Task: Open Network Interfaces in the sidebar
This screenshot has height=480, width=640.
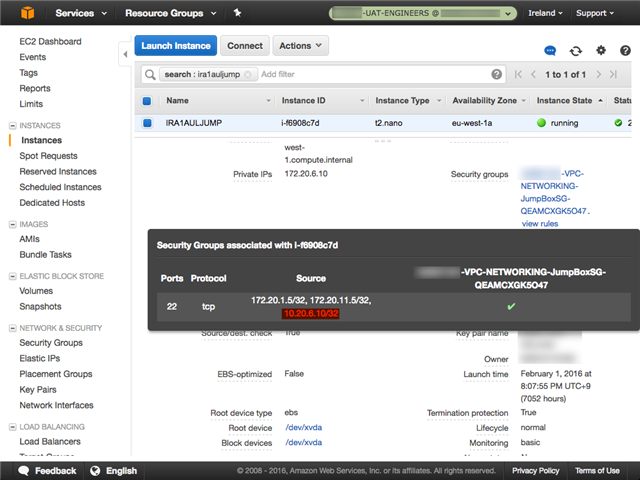Action: pyautogui.click(x=56, y=405)
